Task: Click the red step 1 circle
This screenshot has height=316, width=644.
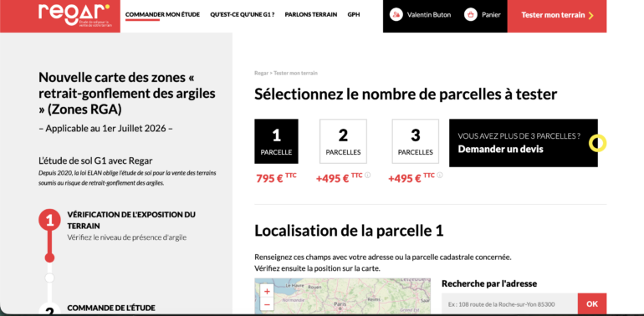Action: (x=49, y=221)
